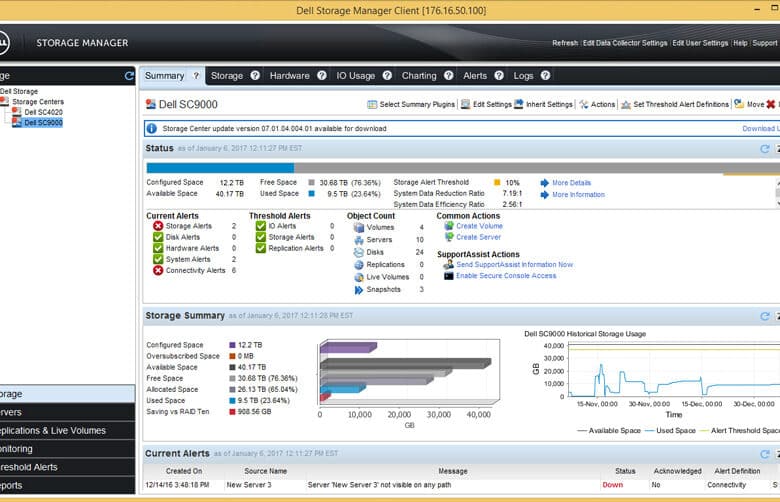Open help for the Alerts tab

click(x=499, y=76)
